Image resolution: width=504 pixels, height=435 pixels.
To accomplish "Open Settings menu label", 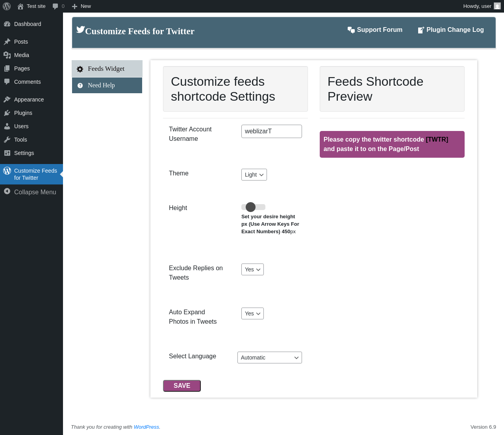I will (x=24, y=153).
